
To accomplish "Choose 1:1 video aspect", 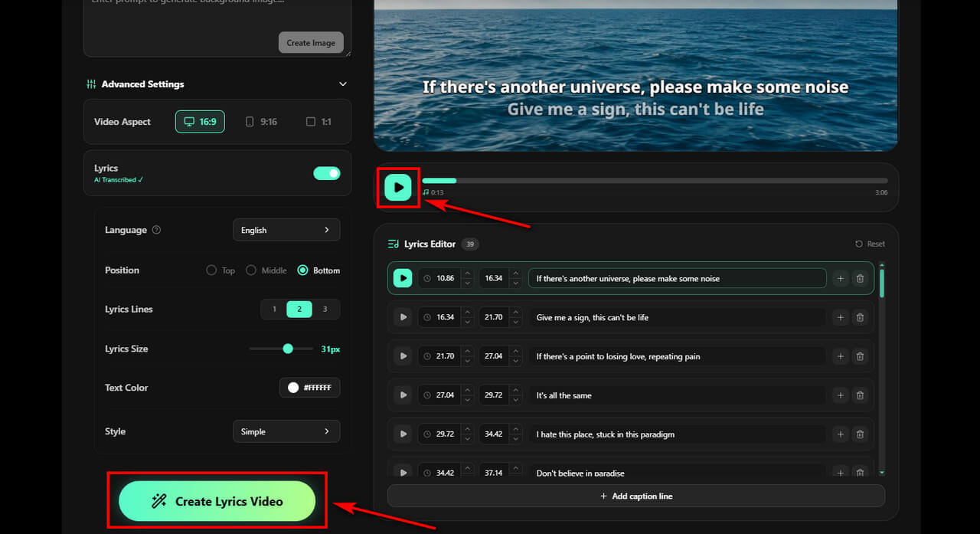I will (318, 122).
